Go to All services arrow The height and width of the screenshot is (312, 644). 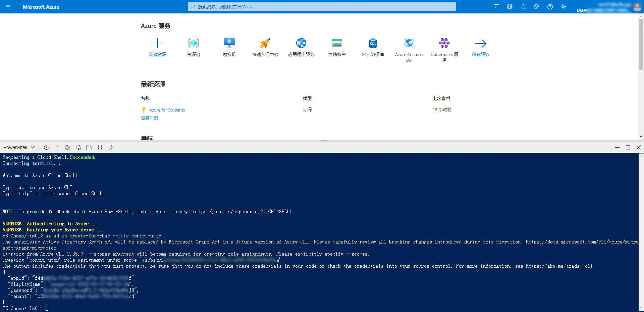(x=480, y=43)
